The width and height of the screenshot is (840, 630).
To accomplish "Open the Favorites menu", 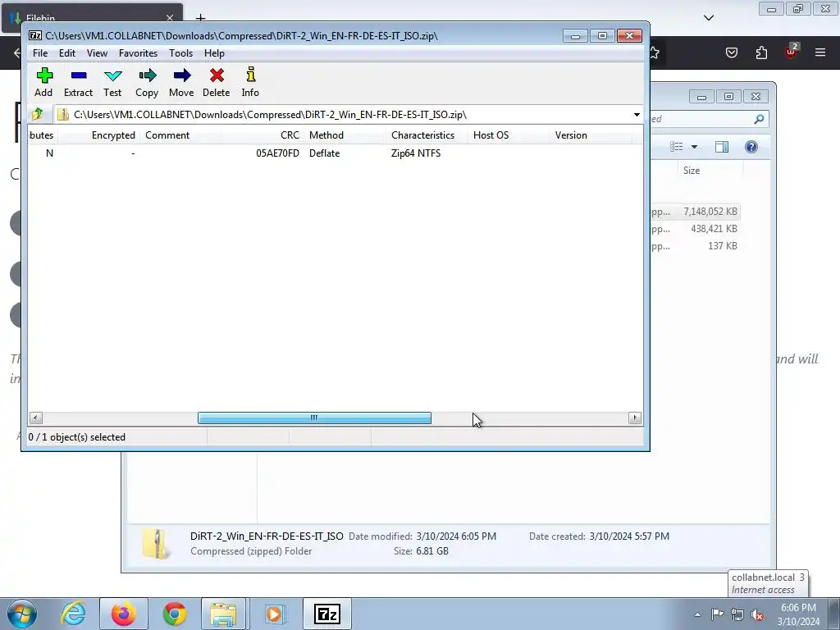I will pyautogui.click(x=138, y=53).
